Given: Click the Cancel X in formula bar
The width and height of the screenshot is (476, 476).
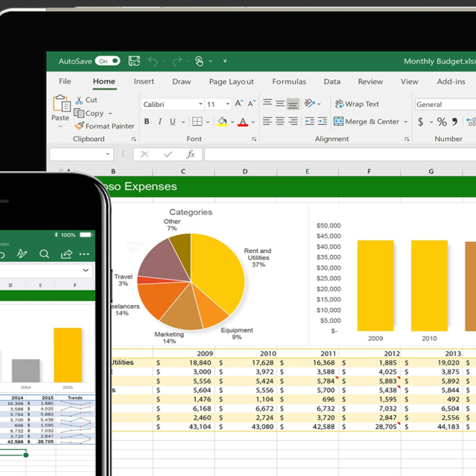Looking at the screenshot, I should coord(145,154).
